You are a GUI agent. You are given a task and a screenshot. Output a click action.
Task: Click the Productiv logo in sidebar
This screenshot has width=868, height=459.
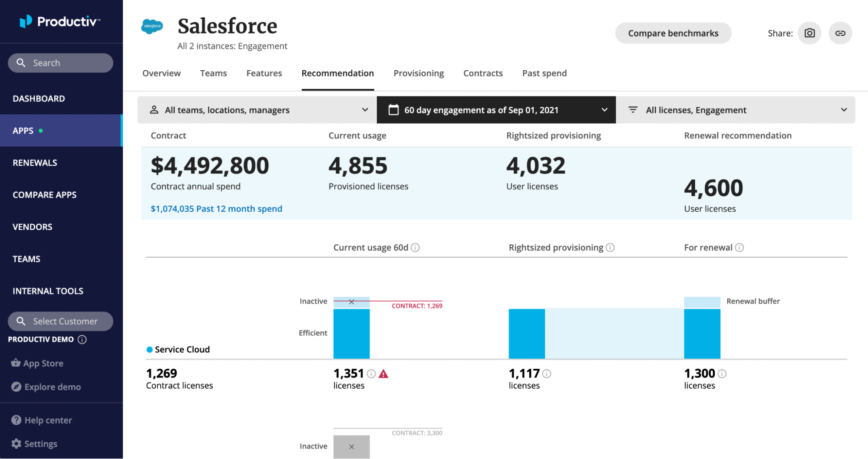coord(60,21)
